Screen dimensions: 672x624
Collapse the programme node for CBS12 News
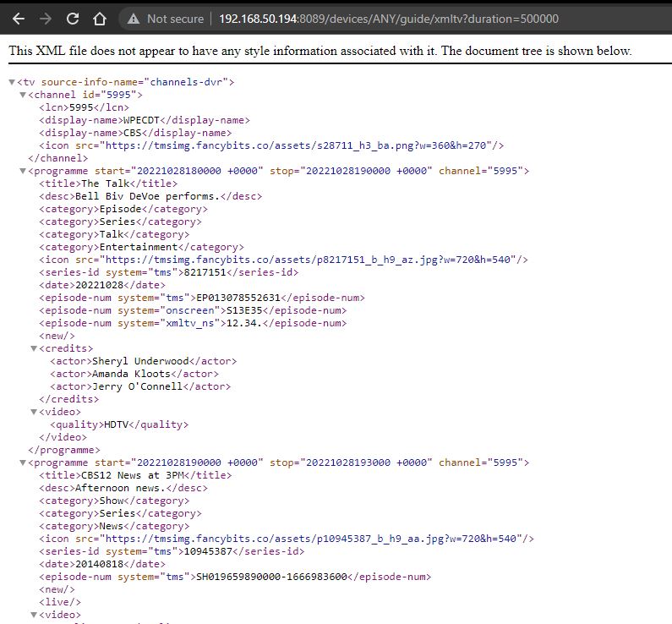point(22,463)
